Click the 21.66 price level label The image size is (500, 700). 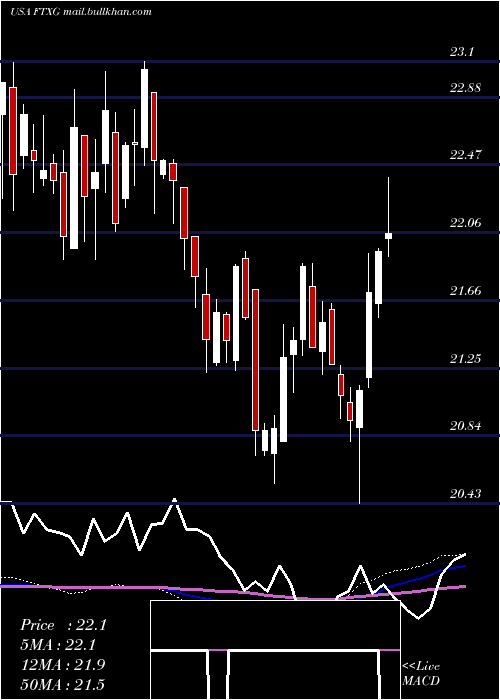coord(466,291)
